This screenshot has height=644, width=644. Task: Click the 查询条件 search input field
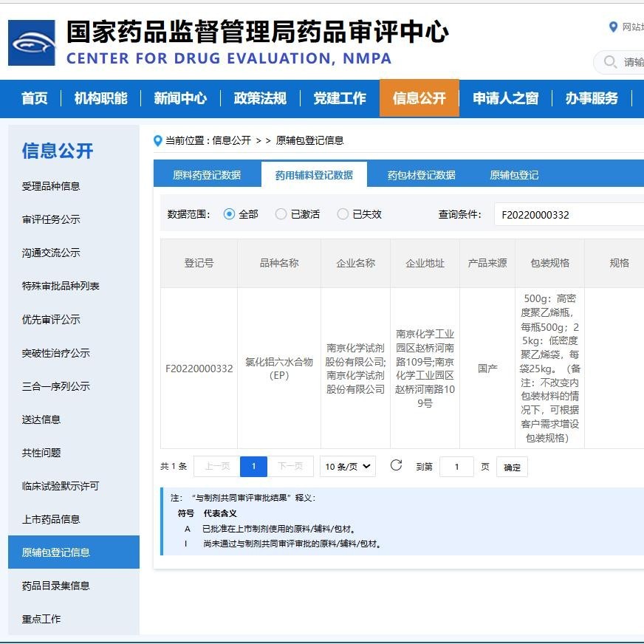tap(569, 214)
